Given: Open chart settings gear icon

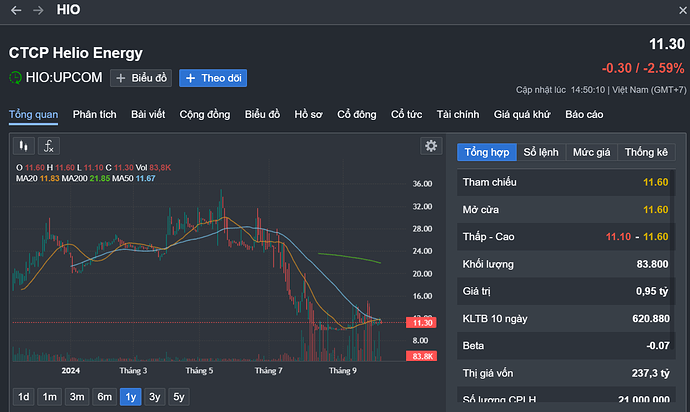Looking at the screenshot, I should click(x=431, y=146).
